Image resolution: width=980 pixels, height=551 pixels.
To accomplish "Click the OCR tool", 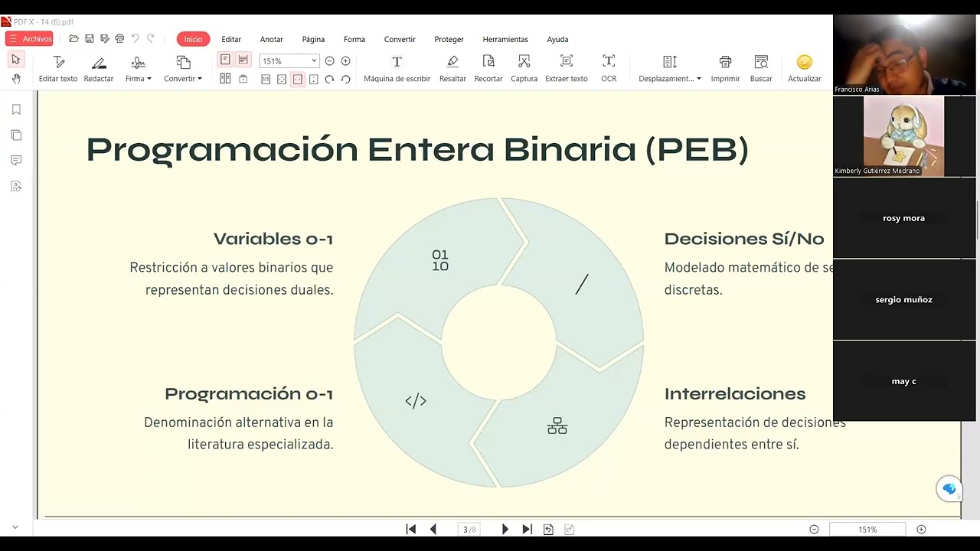I will pos(609,69).
